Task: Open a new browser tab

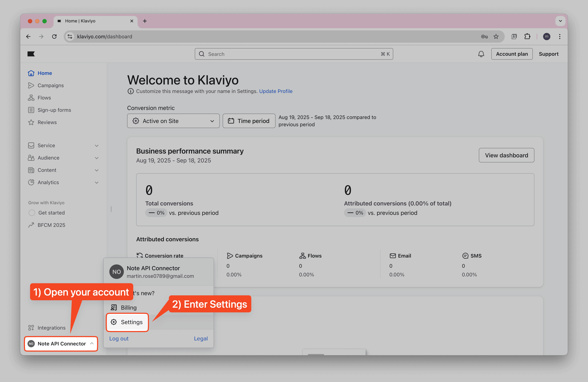Action: [145, 21]
